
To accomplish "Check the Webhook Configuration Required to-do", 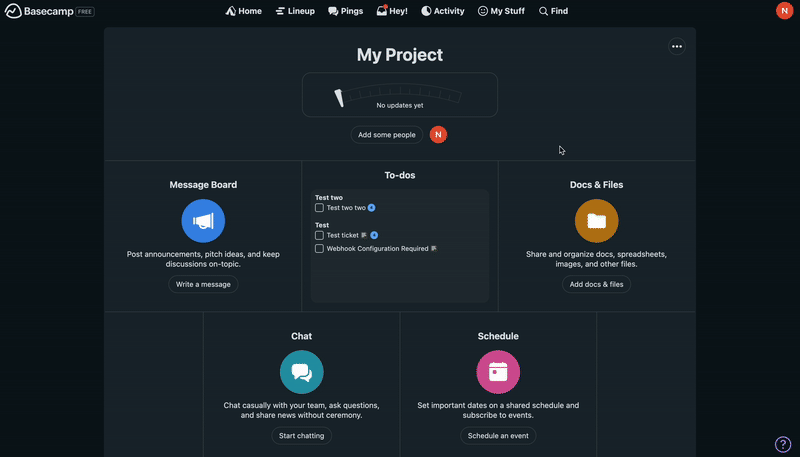I will tap(319, 248).
